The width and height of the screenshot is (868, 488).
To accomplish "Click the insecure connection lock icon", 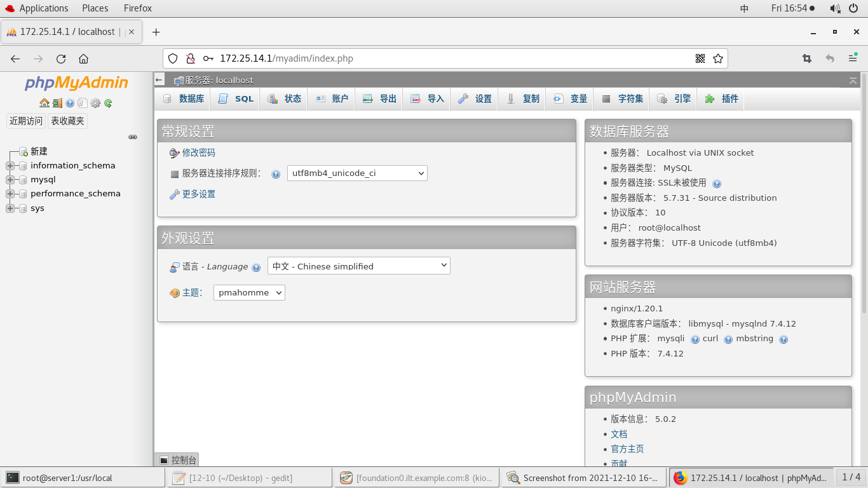I will coord(190,58).
